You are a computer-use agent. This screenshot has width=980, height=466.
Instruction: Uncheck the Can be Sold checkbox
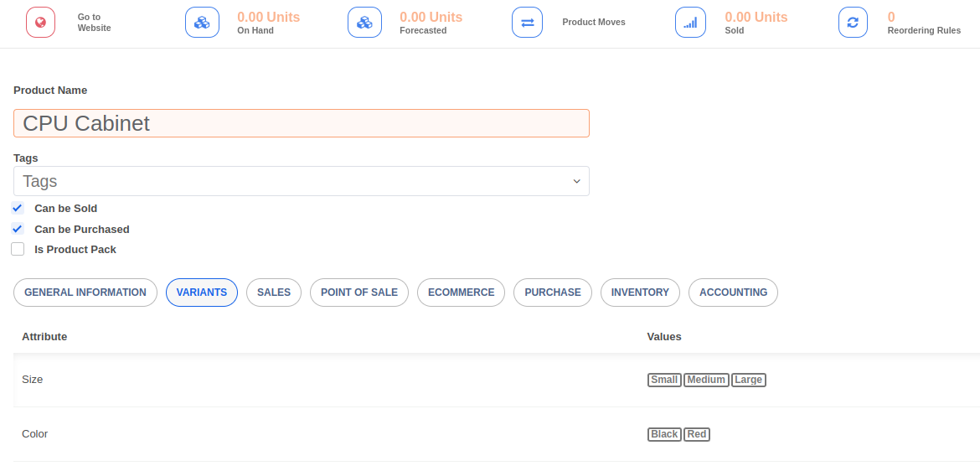[x=18, y=208]
